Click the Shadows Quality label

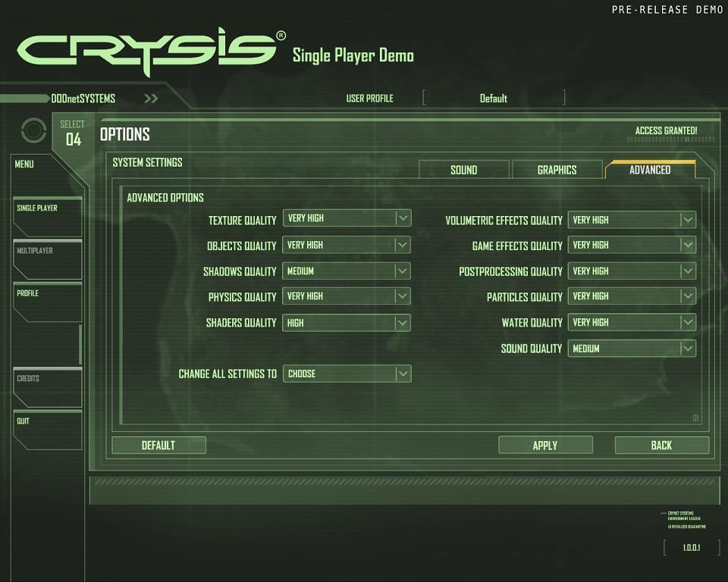(240, 271)
